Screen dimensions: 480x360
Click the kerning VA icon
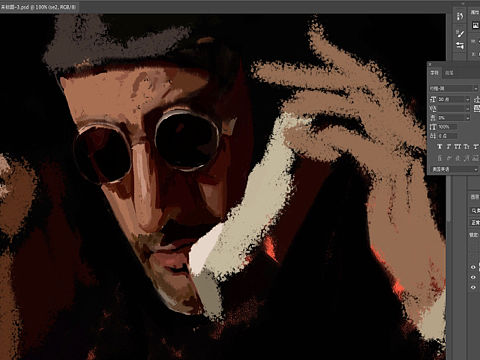[433, 109]
